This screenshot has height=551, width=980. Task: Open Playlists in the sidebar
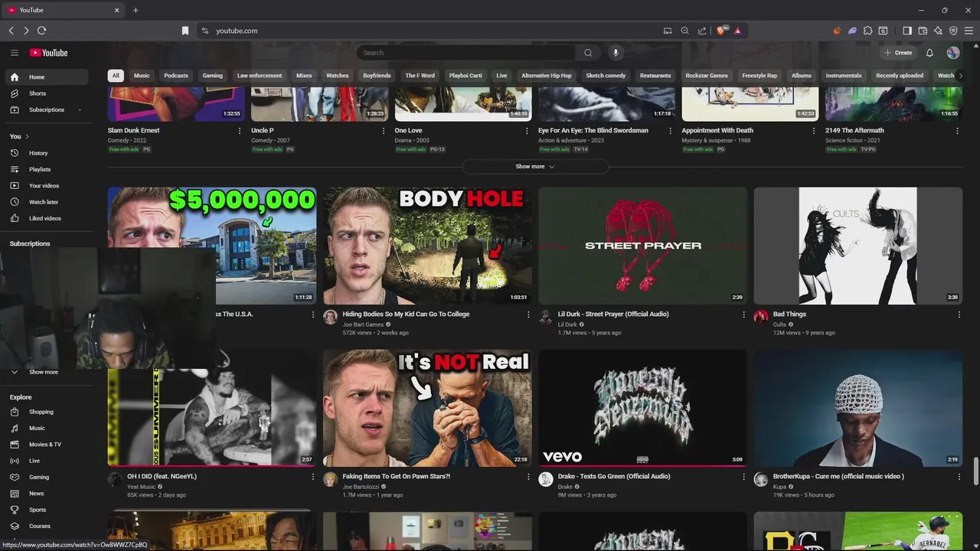tap(47, 169)
